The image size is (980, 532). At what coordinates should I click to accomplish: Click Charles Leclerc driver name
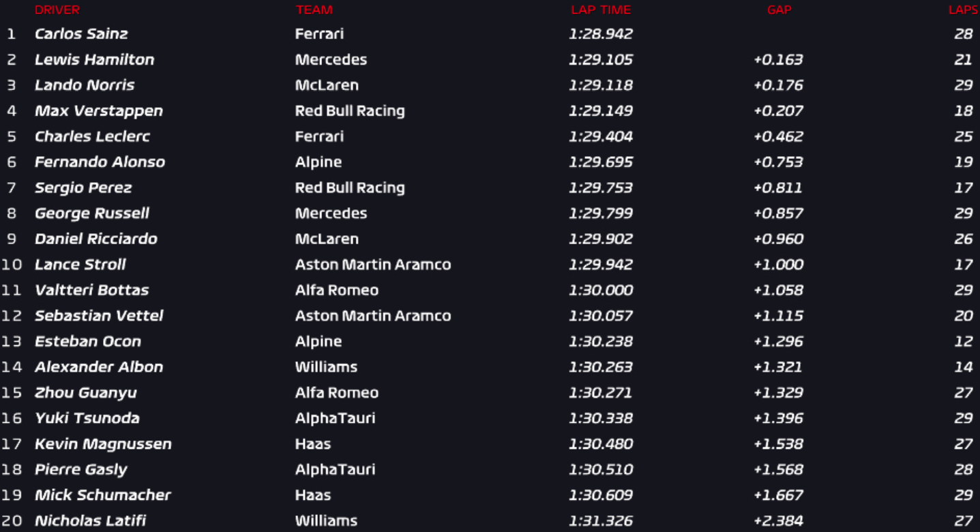(x=92, y=136)
